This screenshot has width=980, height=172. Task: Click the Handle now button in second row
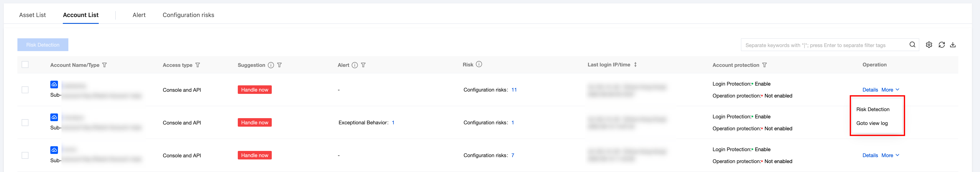point(255,122)
